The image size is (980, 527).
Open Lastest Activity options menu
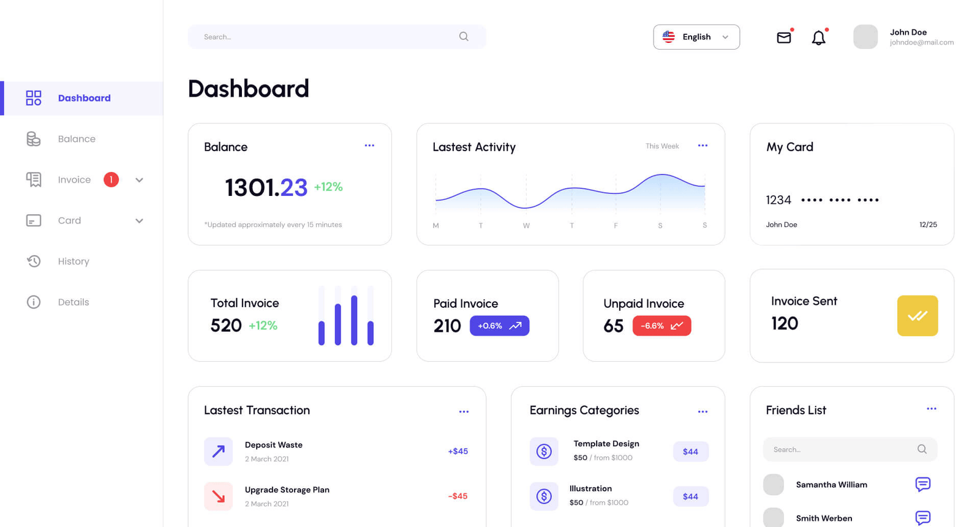pos(703,146)
